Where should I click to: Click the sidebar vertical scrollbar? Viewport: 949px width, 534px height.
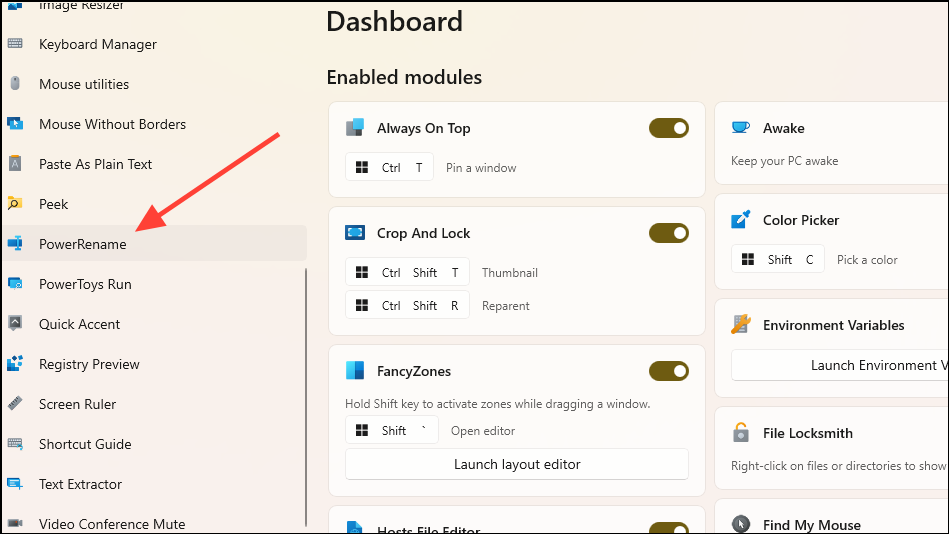click(306, 397)
